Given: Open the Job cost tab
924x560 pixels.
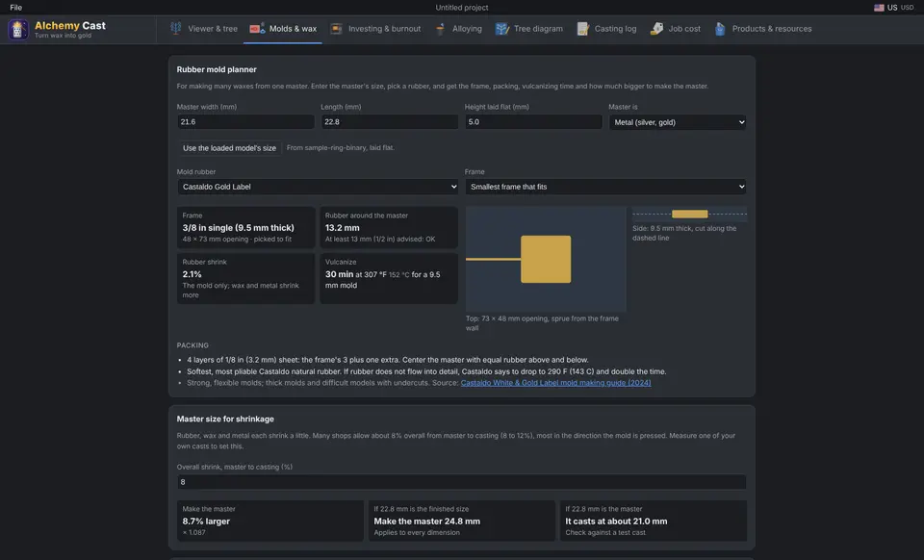Looking at the screenshot, I should [x=676, y=29].
